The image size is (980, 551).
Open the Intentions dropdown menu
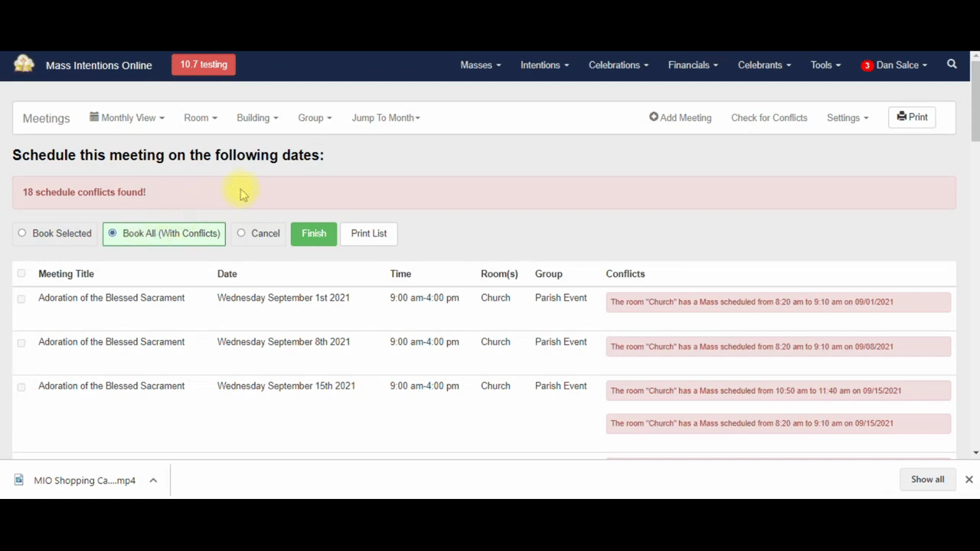point(544,65)
